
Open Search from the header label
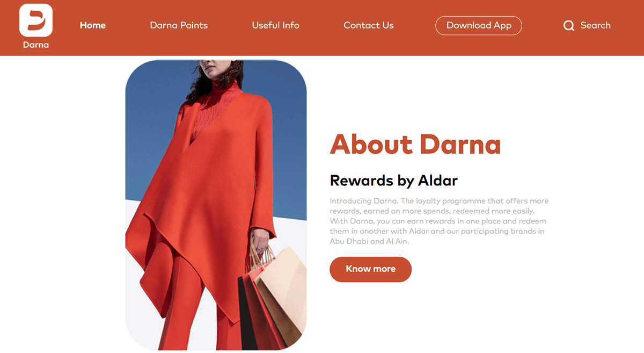tap(595, 25)
